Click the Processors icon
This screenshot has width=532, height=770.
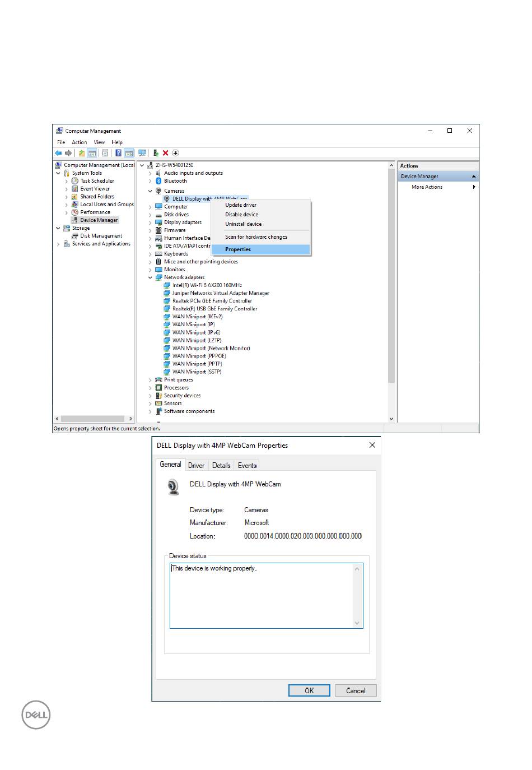point(158,388)
